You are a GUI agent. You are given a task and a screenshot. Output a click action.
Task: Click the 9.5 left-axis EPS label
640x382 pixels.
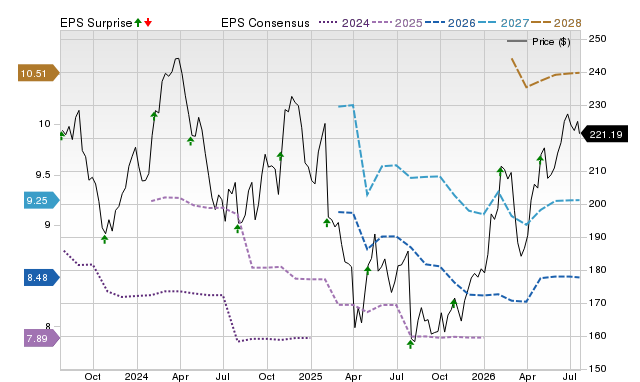click(43, 175)
